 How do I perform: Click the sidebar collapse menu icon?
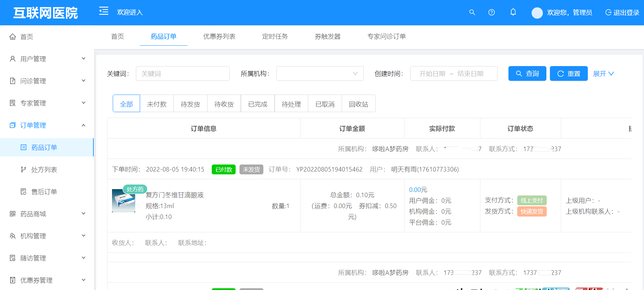104,11
